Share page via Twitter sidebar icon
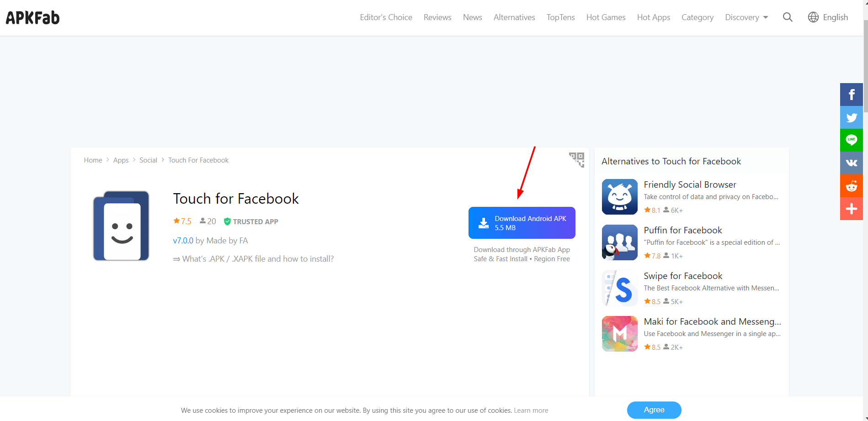The width and height of the screenshot is (868, 421). pyautogui.click(x=851, y=117)
